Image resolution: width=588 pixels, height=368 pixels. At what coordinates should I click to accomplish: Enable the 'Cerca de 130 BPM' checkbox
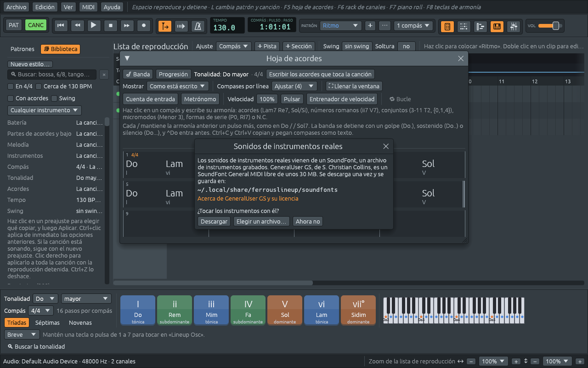point(39,86)
